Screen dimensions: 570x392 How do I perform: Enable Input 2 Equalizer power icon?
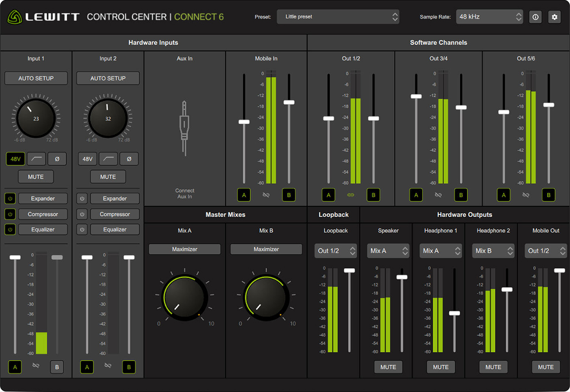82,229
